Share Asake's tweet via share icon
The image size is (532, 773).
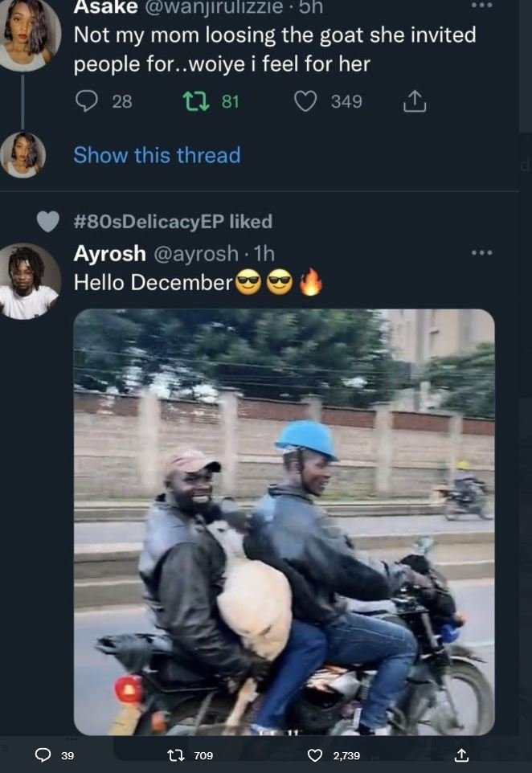point(415,101)
